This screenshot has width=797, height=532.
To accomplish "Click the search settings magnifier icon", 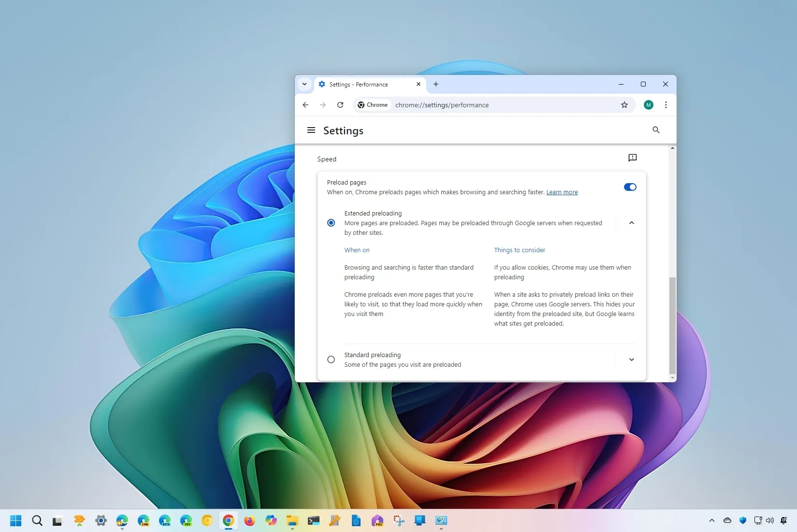I will 656,130.
